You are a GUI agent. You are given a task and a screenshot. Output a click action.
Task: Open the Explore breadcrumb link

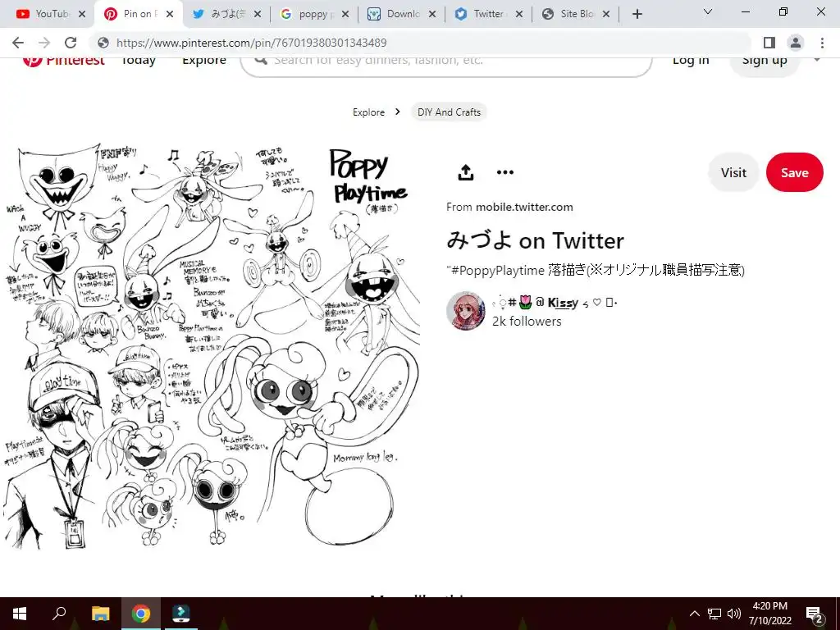point(368,112)
